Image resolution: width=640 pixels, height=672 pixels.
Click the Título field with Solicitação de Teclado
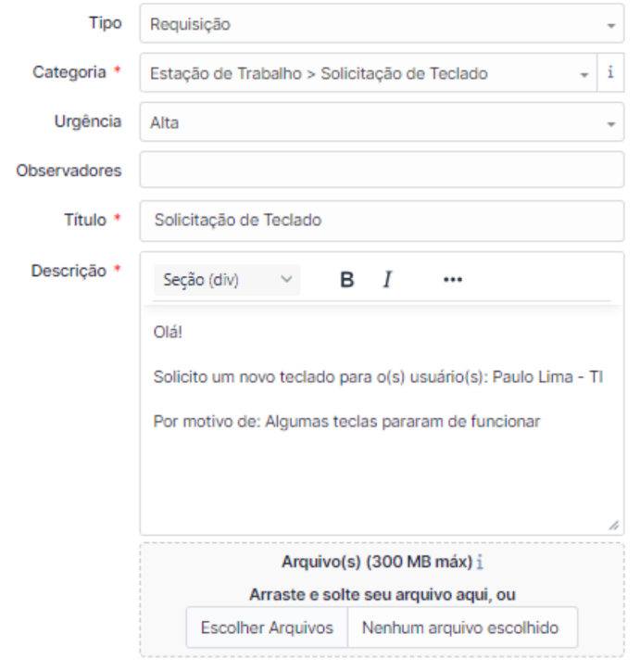[381, 221]
